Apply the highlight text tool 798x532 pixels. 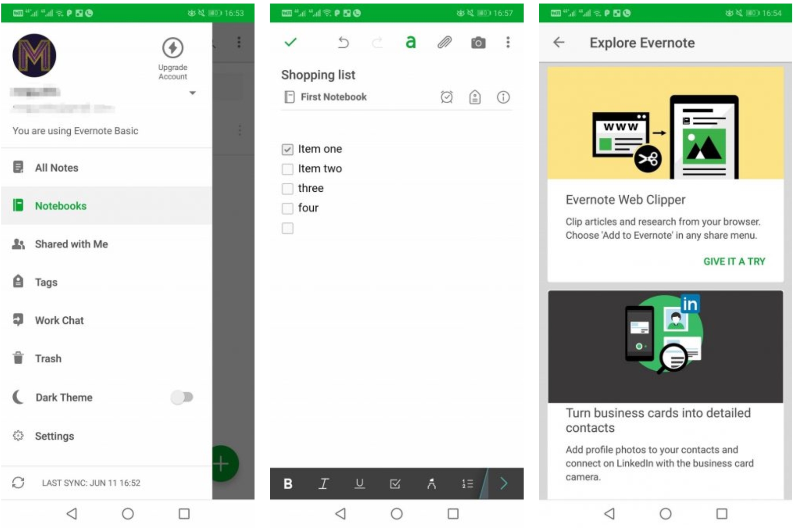pos(431,484)
